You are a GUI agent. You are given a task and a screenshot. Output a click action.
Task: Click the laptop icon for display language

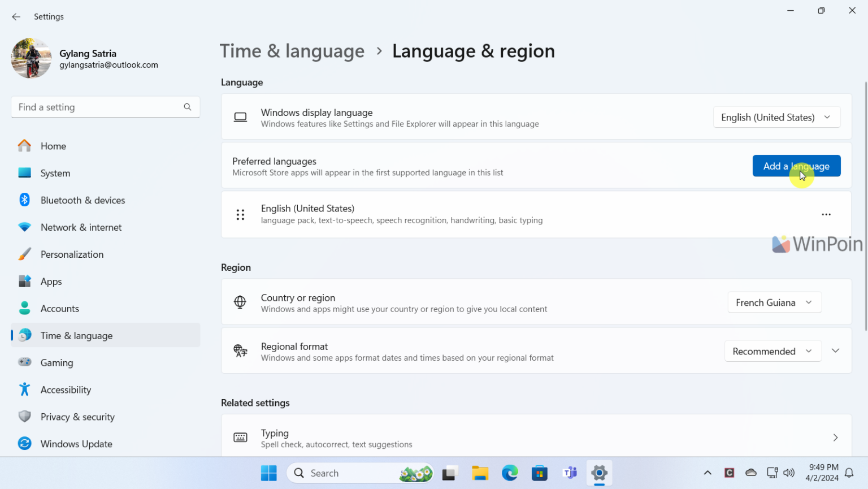point(240,117)
